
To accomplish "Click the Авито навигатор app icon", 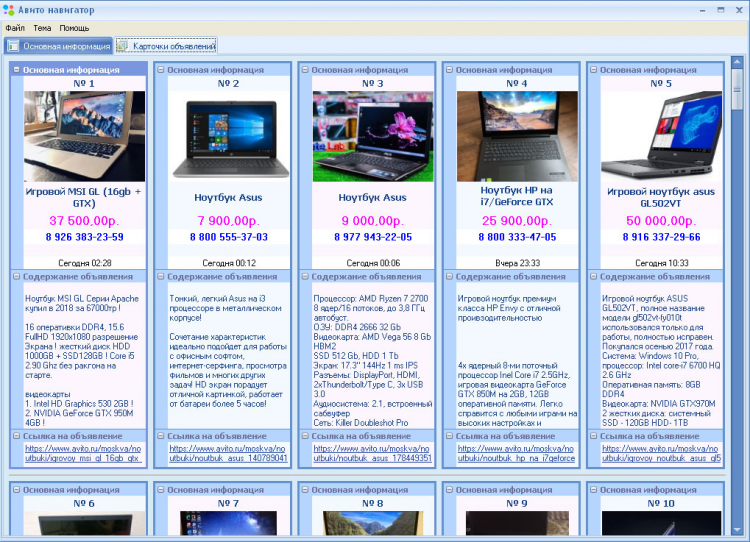I will (x=8, y=10).
